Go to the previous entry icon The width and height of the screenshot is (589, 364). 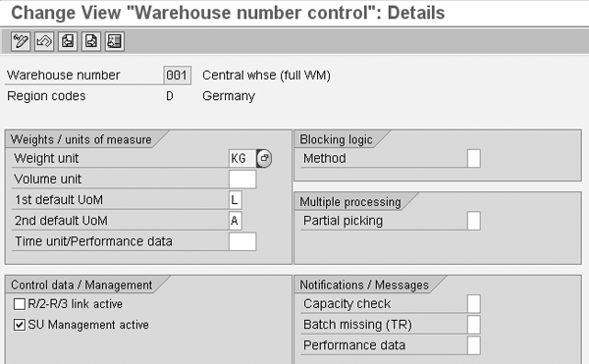(68, 41)
